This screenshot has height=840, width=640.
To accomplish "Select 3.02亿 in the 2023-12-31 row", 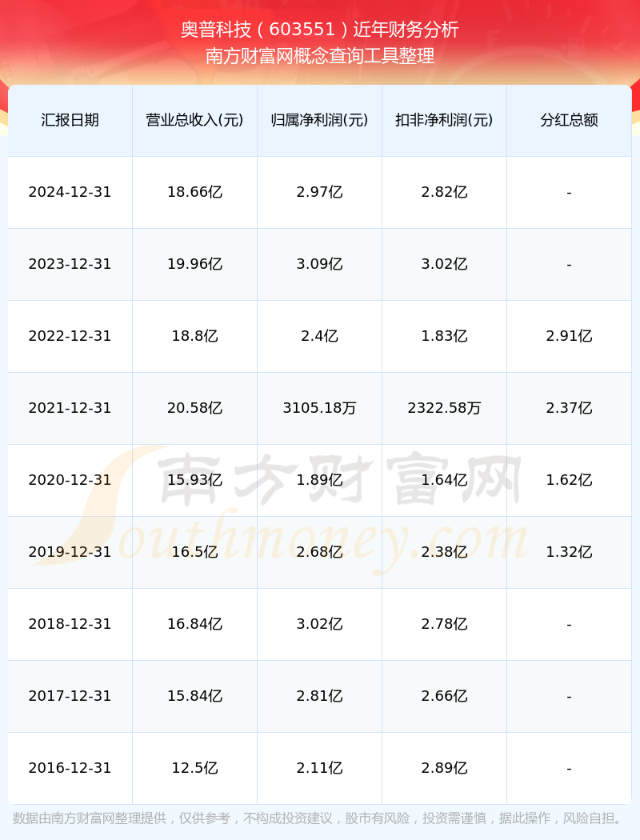I will click(x=444, y=264).
